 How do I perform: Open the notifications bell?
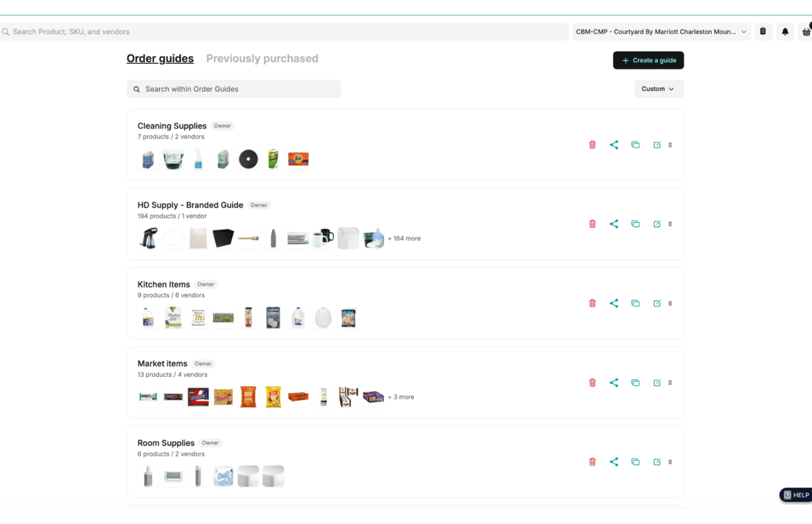[785, 31]
